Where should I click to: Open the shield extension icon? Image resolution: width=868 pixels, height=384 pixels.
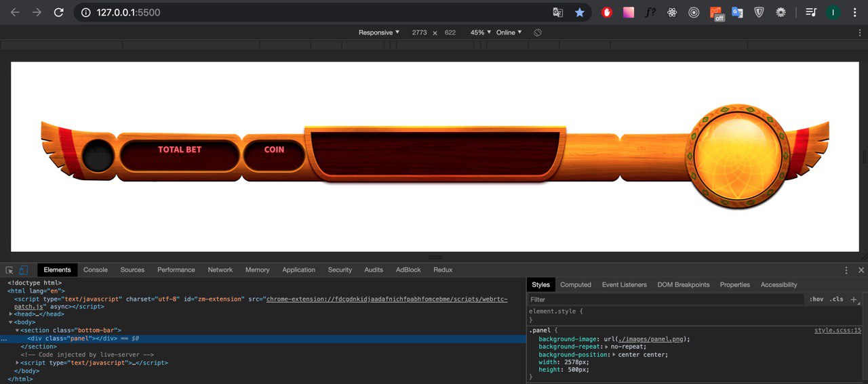(759, 12)
